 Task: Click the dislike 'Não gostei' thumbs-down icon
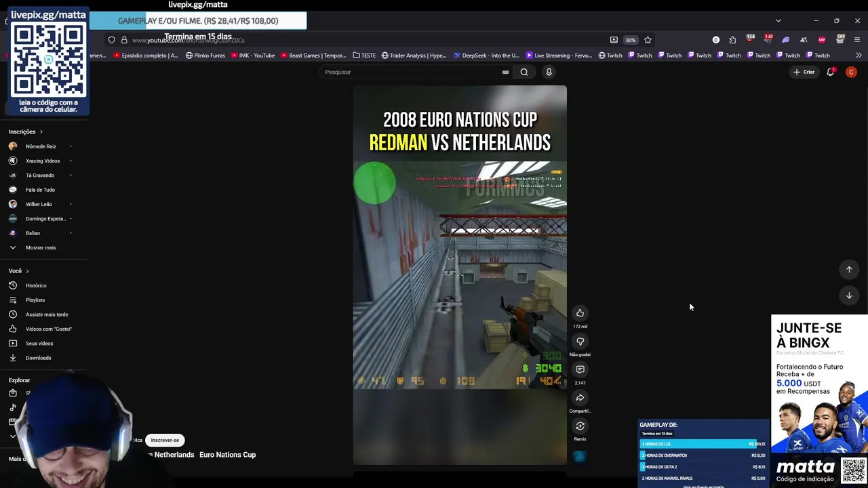tap(580, 342)
